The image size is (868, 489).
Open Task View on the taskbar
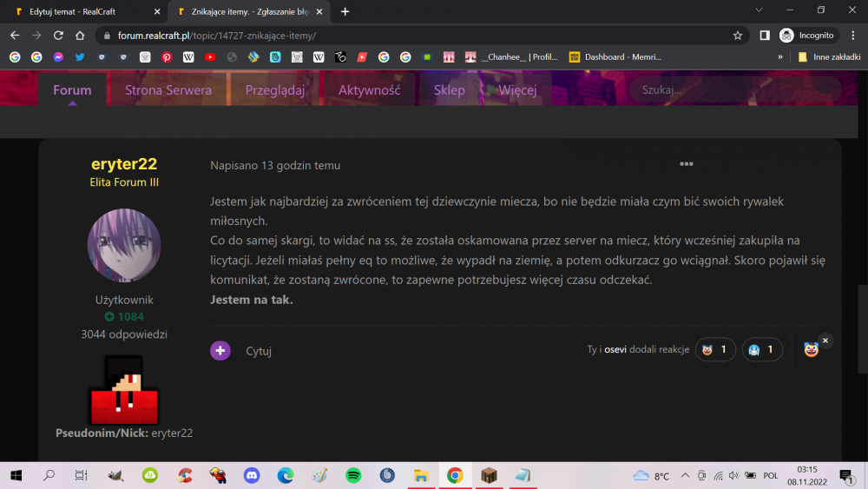pyautogui.click(x=82, y=476)
